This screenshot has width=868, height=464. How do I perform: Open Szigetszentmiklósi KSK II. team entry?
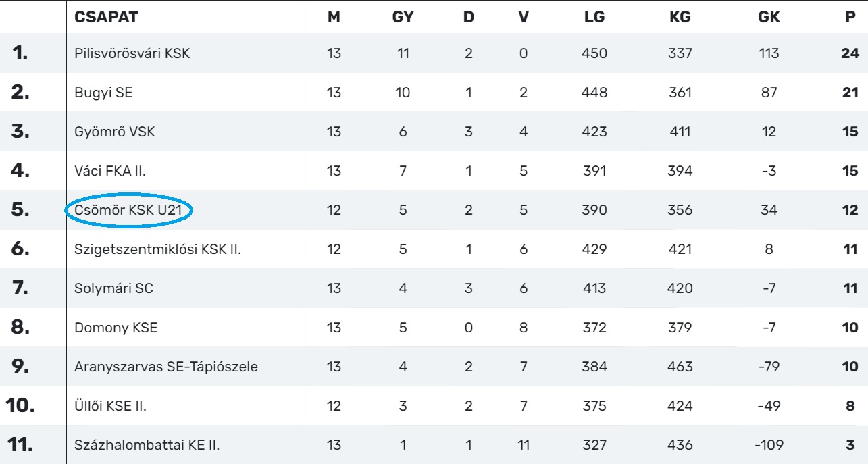(x=158, y=250)
